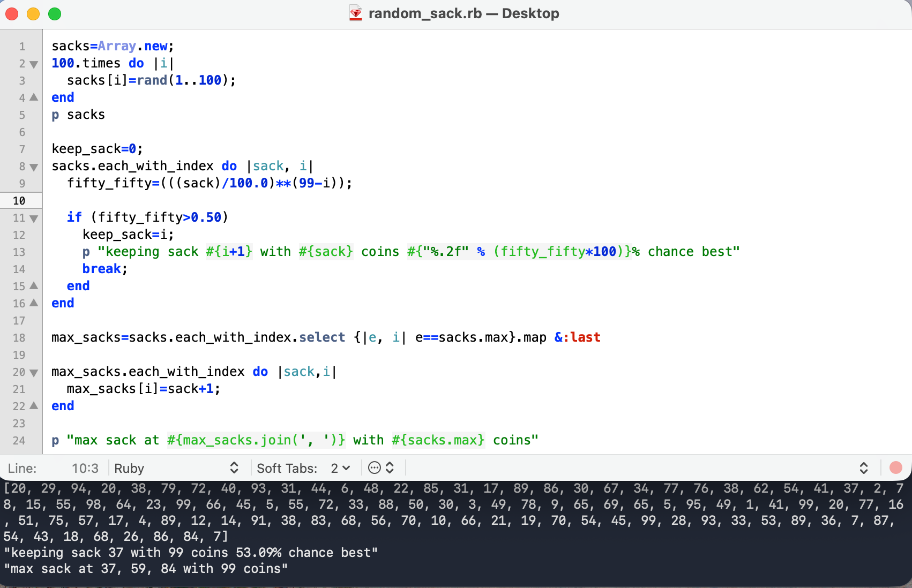Start macro recording with the red circle button

point(895,468)
